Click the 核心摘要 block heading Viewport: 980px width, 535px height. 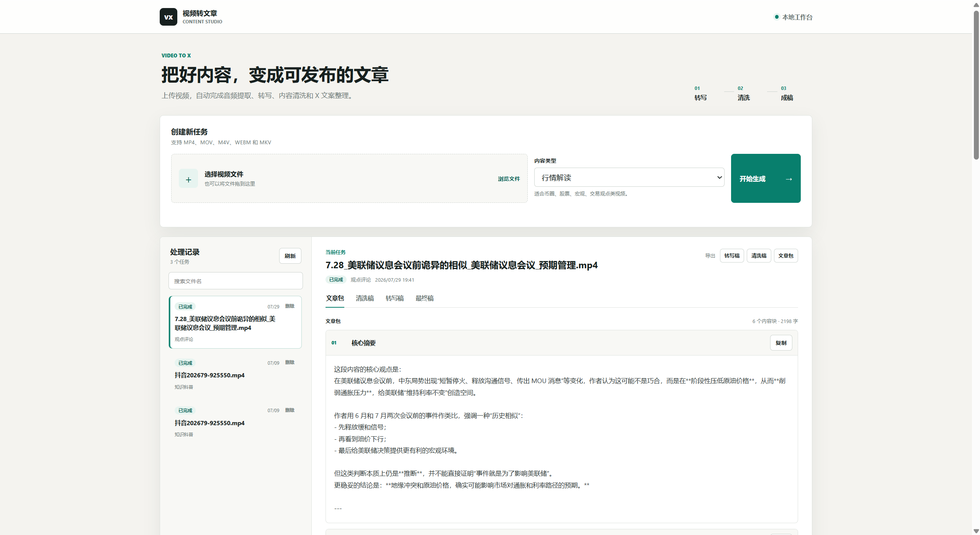click(x=363, y=343)
